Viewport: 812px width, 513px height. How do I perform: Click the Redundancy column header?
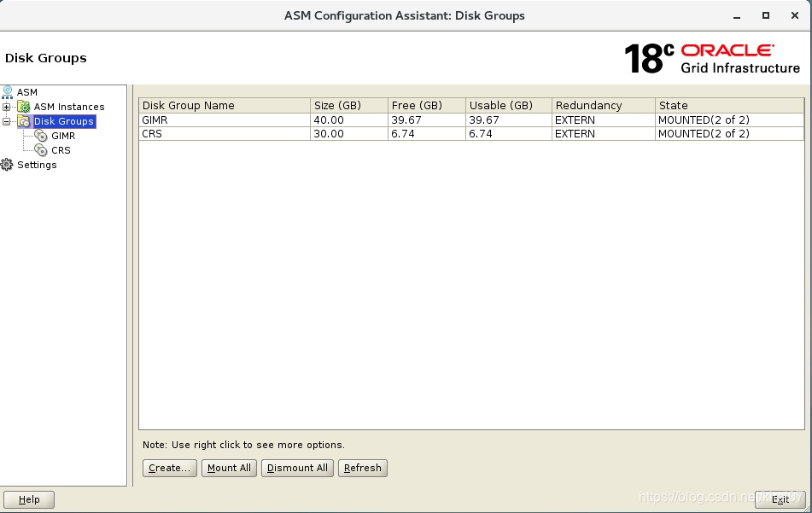point(604,106)
